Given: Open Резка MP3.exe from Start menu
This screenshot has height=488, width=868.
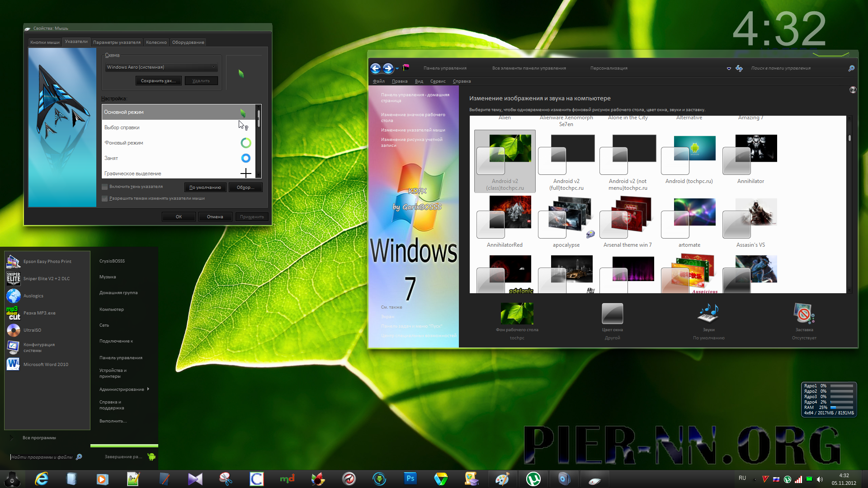Looking at the screenshot, I should (47, 313).
